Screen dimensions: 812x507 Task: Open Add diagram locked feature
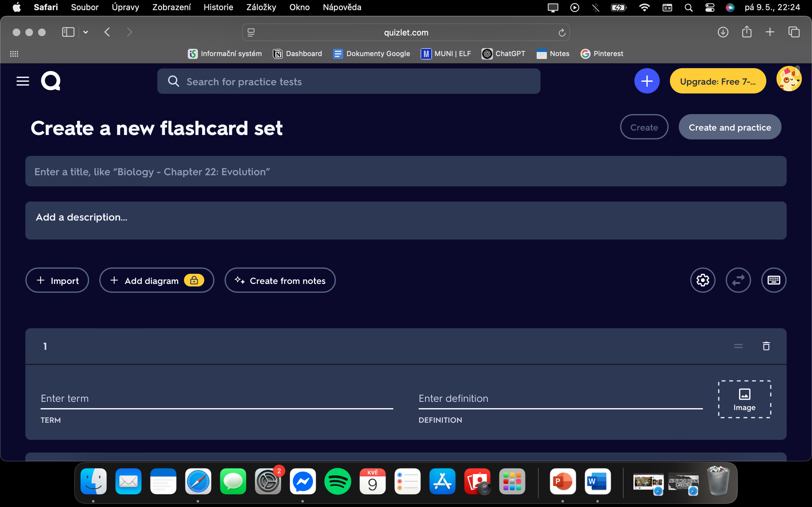(x=156, y=280)
